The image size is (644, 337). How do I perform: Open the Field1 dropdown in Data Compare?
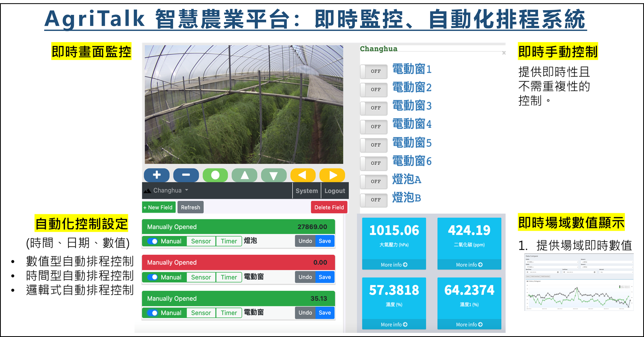(x=552, y=262)
